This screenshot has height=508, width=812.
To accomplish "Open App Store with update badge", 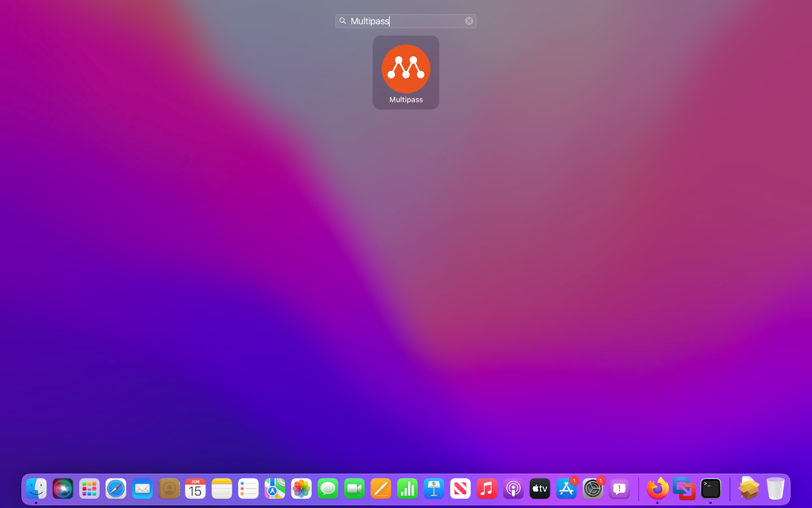I will tap(566, 489).
